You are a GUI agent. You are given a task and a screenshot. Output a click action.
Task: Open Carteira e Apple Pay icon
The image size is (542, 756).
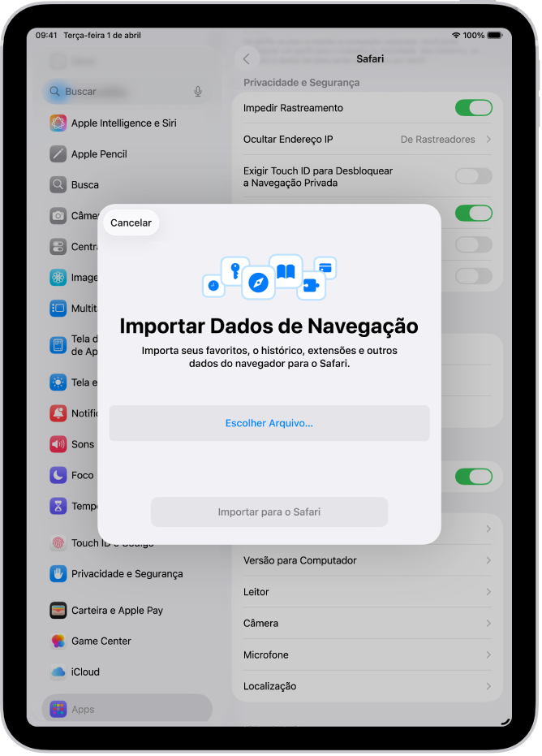pos(58,611)
